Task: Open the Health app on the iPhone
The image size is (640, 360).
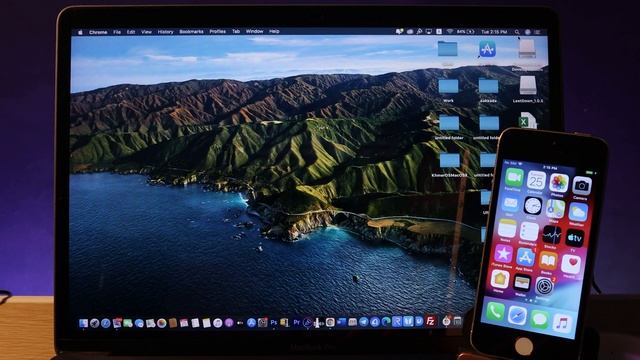Action: point(571,264)
